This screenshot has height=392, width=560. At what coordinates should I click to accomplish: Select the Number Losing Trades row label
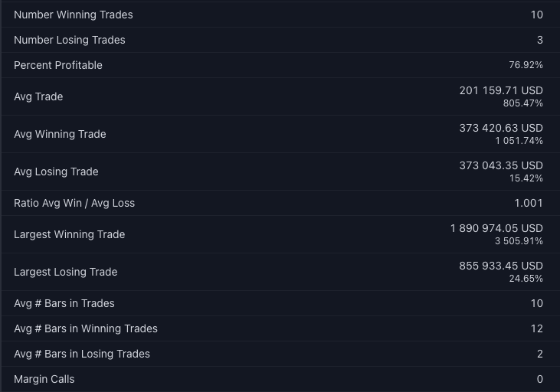click(x=69, y=40)
